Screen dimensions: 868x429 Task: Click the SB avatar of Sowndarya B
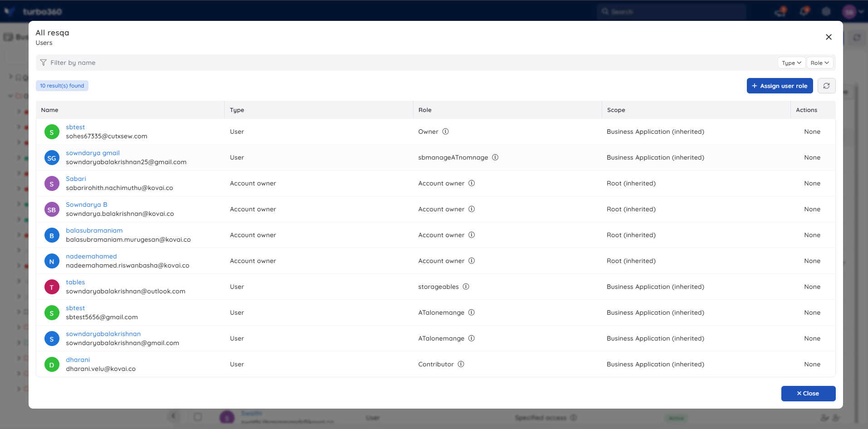(x=52, y=210)
